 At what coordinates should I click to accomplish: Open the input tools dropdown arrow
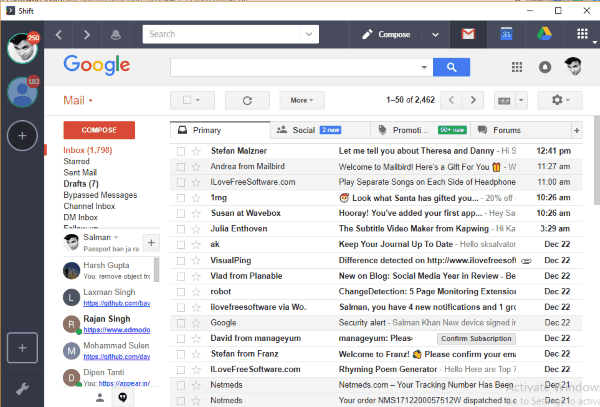[x=521, y=101]
